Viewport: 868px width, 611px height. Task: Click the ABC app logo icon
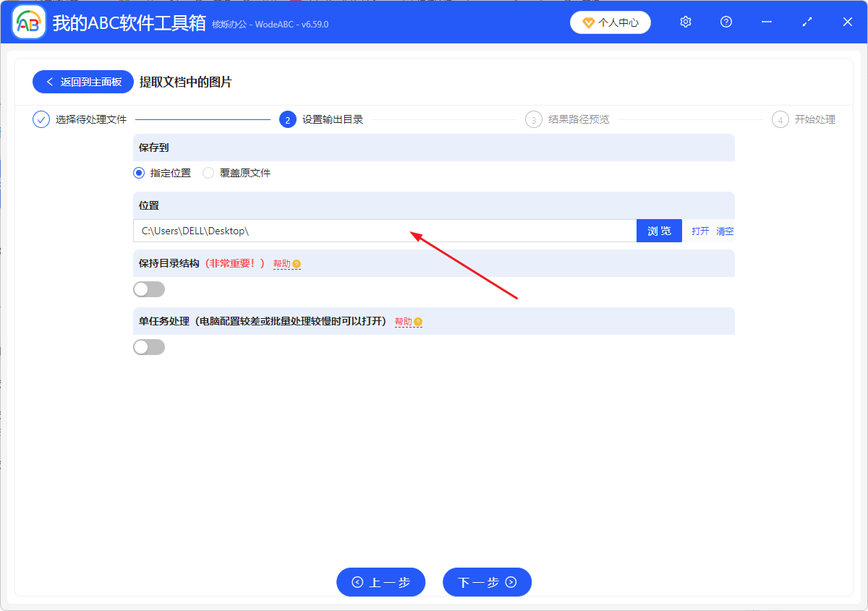[28, 22]
